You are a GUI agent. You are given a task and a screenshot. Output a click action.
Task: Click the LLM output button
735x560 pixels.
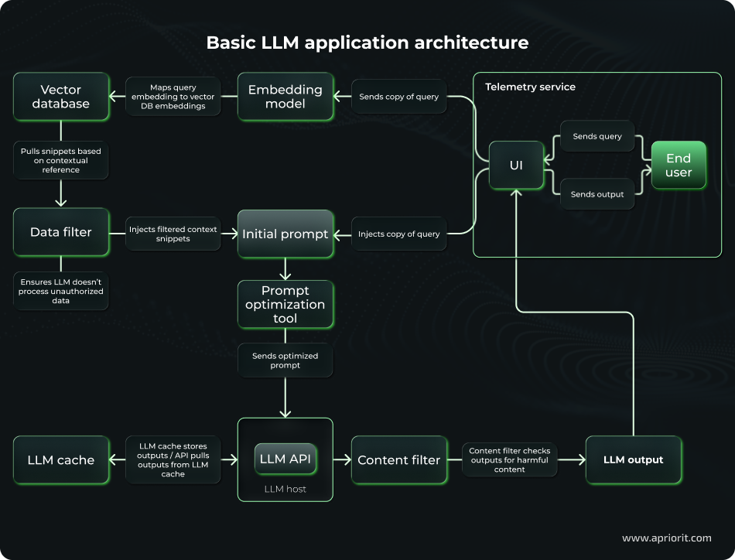(633, 459)
